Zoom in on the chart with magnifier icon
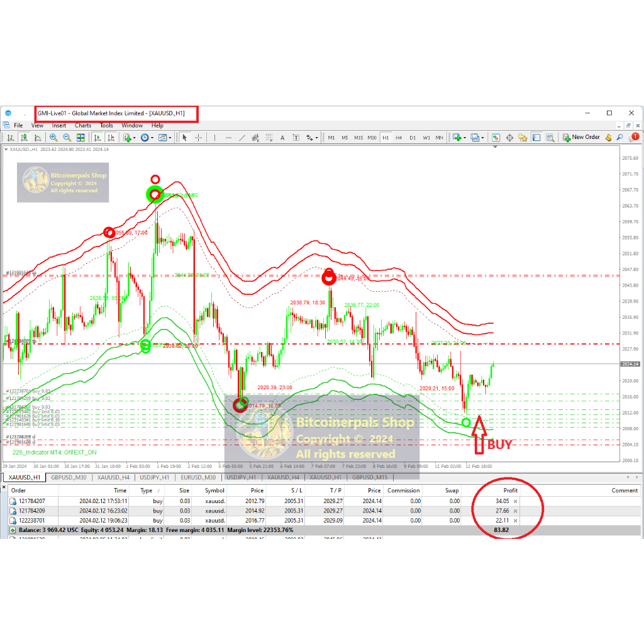The height and width of the screenshot is (644, 644). (x=52, y=137)
